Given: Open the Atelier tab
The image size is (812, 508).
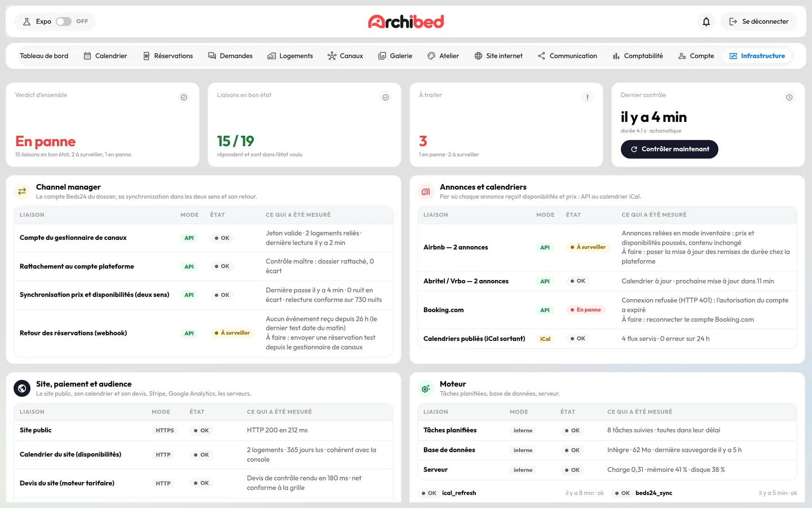Looking at the screenshot, I should (x=443, y=56).
